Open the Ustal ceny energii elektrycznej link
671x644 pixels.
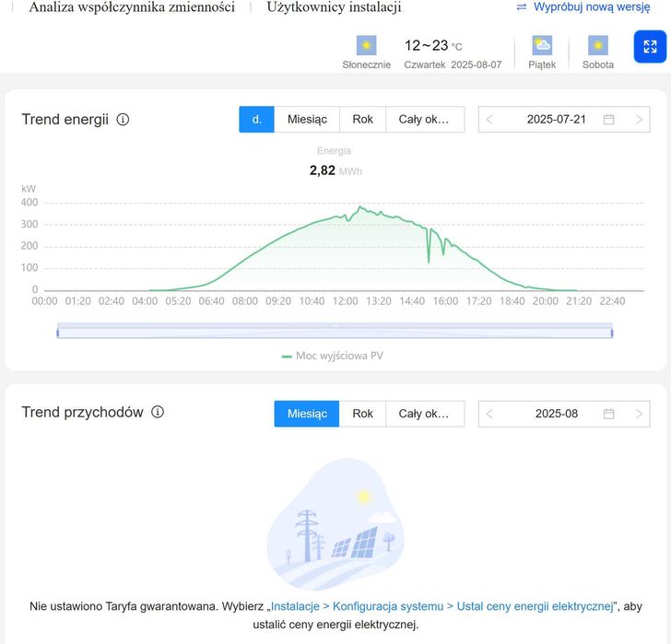[441, 606]
